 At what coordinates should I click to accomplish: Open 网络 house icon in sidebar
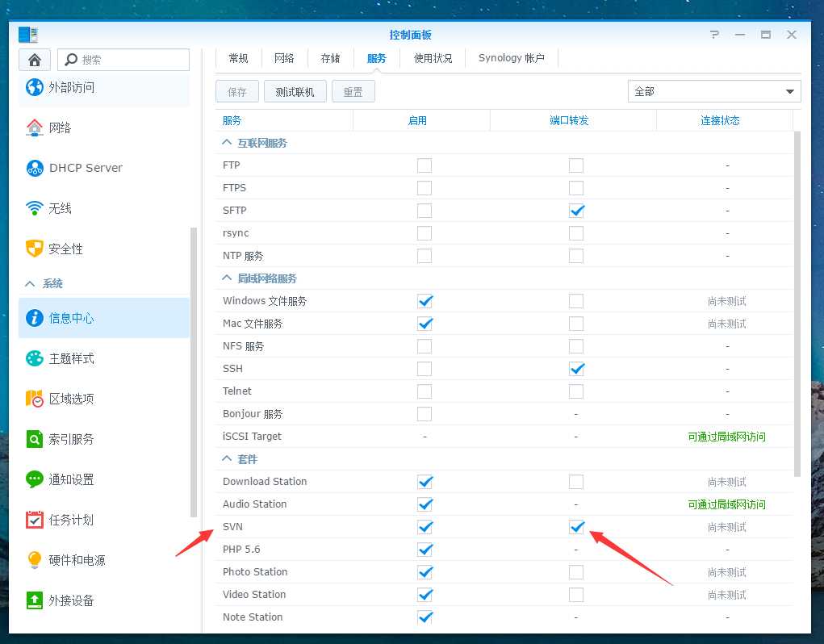(35, 128)
